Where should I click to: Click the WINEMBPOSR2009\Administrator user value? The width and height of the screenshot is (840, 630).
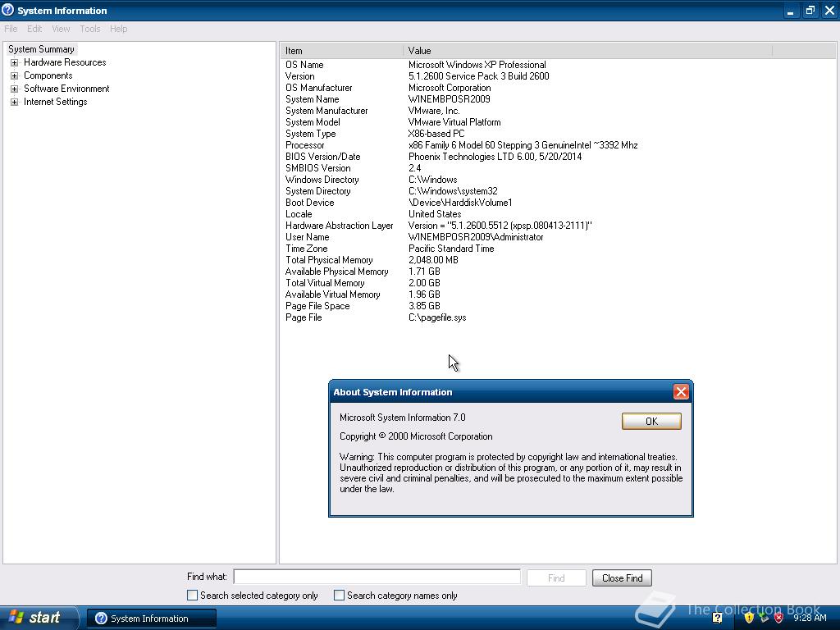click(x=476, y=237)
